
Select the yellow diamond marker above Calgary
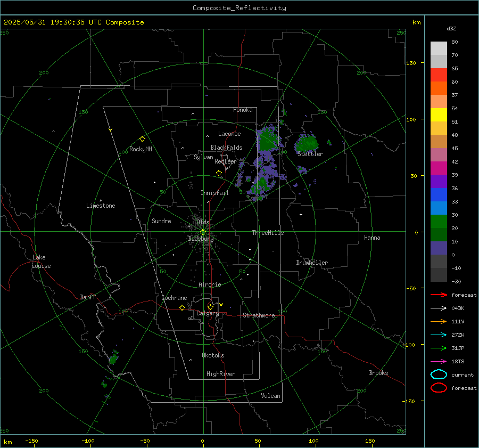click(x=210, y=307)
